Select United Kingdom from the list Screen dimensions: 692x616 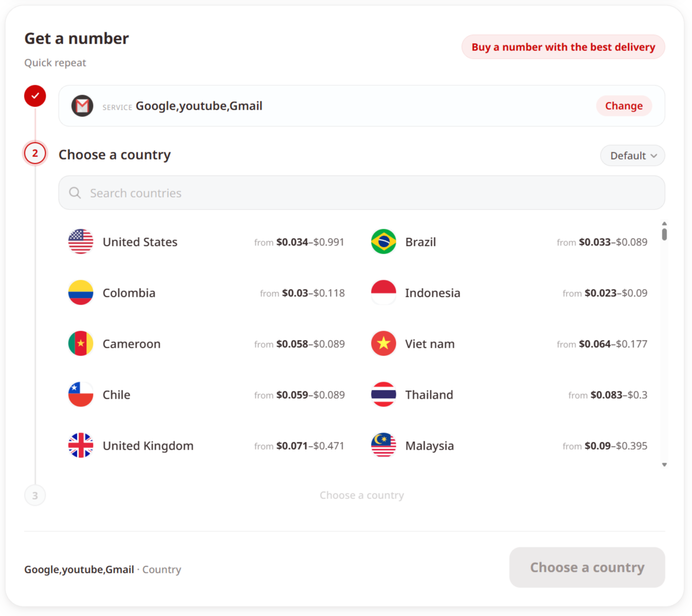click(206, 445)
